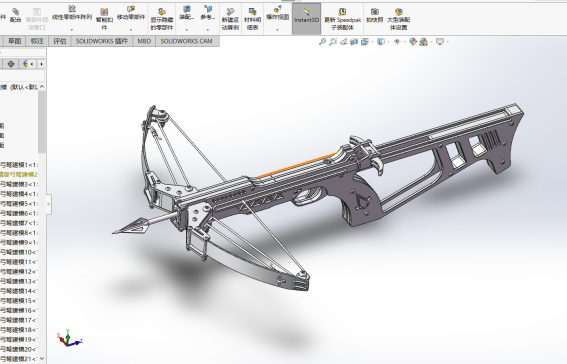Select tree item 弓弩建模1<1
Screen dimensions: 567x364
(19, 165)
